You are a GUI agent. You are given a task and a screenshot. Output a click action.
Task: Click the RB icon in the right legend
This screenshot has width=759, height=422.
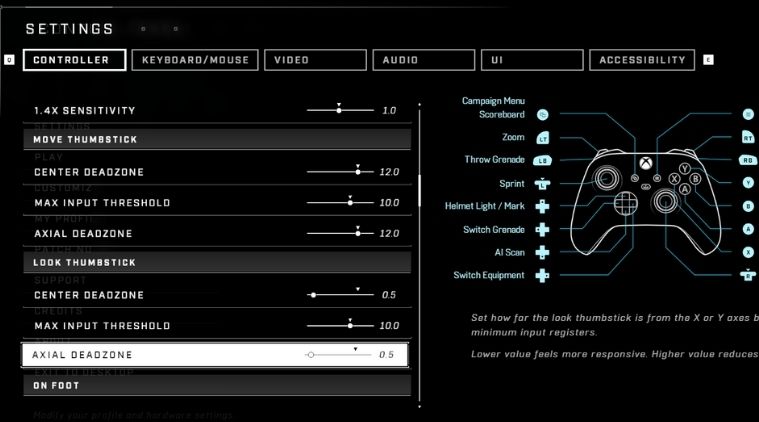coord(748,160)
